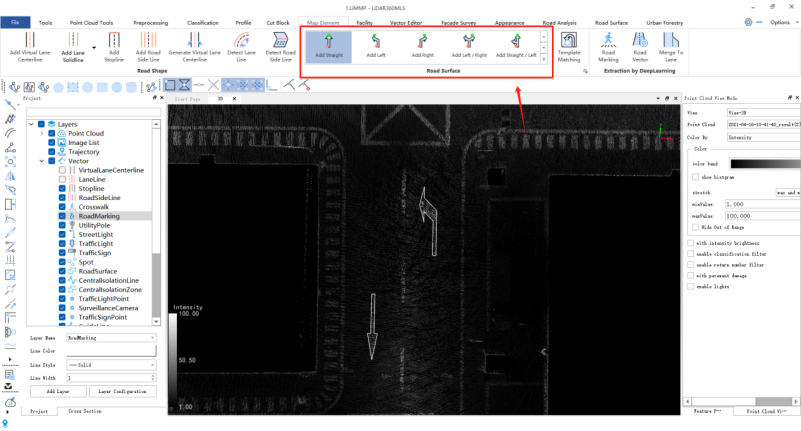
Task: Select the polygon selection tool in toolbar
Action: click(58, 87)
